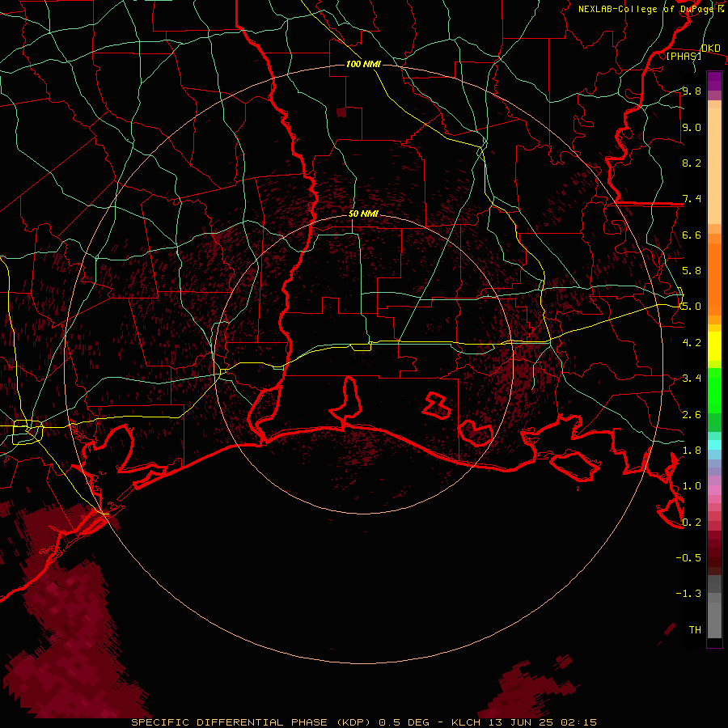The image size is (728, 728).
Task: Select the 4.2 value on the color scale
Action: [x=692, y=343]
